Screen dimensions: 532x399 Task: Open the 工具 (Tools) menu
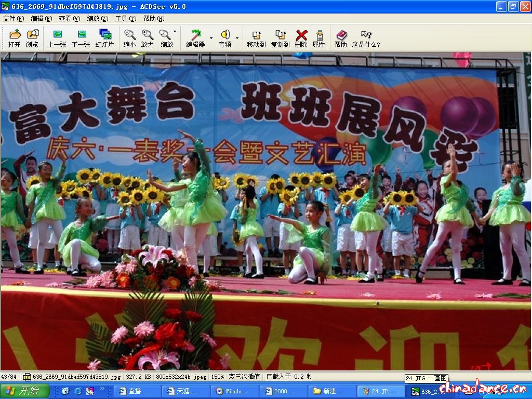coord(125,18)
